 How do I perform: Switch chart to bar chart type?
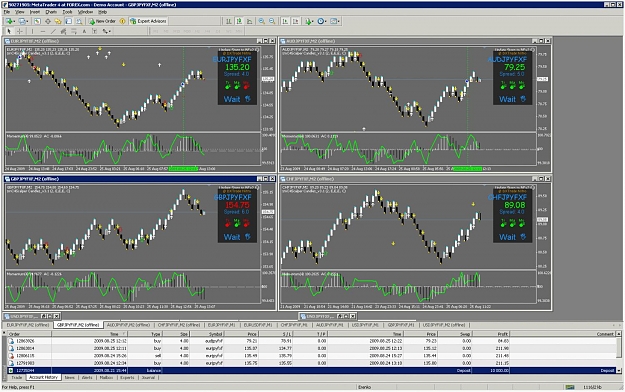(x=229, y=21)
